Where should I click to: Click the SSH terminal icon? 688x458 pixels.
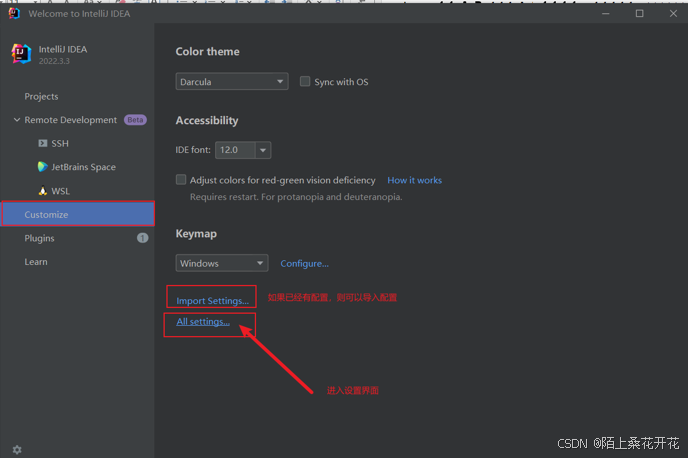[43, 143]
